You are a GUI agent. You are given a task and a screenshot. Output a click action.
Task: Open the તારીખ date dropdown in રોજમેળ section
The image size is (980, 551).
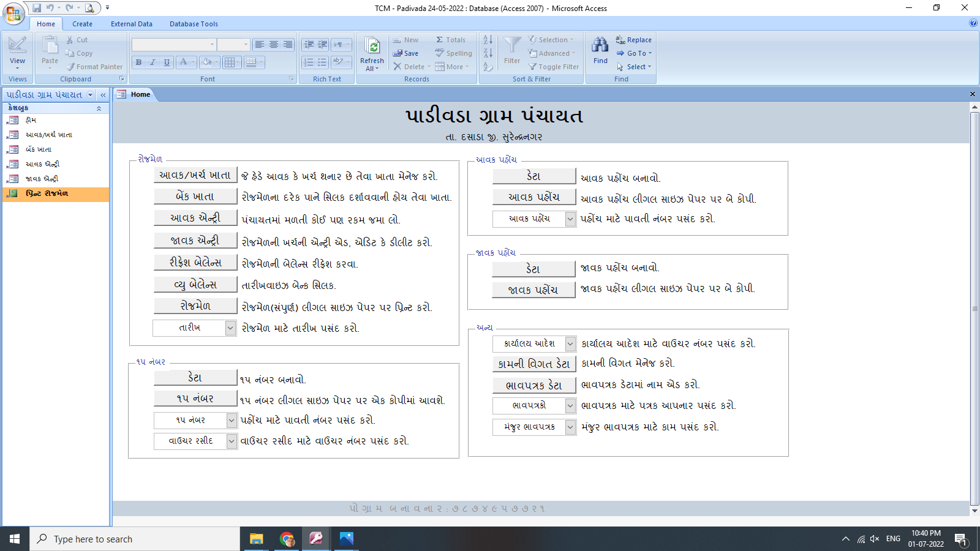click(230, 328)
